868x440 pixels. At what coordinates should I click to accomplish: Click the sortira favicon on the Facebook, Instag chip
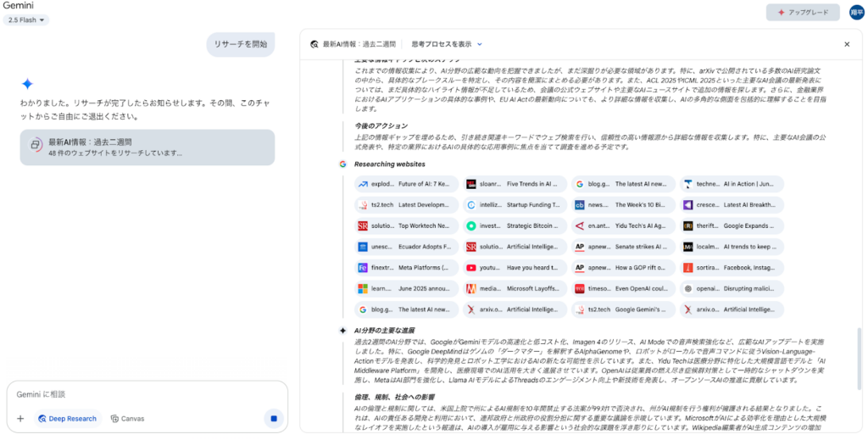688,268
